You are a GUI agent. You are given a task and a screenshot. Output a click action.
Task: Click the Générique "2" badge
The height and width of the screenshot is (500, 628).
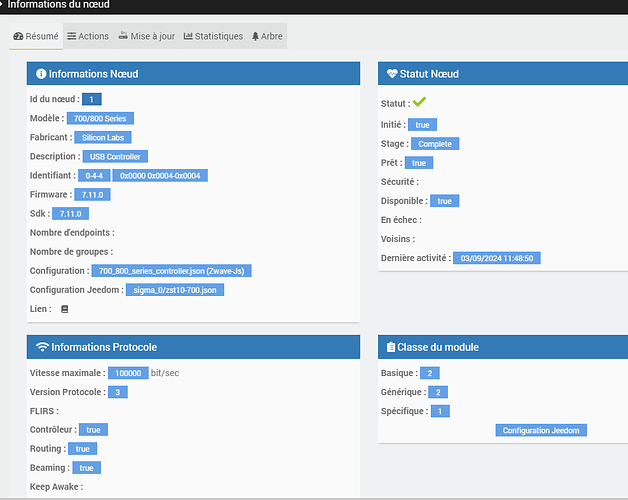pos(438,392)
